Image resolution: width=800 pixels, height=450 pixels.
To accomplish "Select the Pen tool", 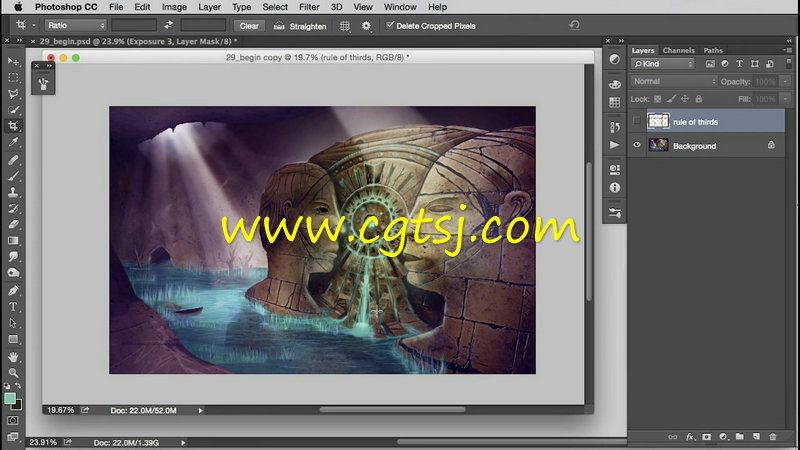I will tap(13, 291).
